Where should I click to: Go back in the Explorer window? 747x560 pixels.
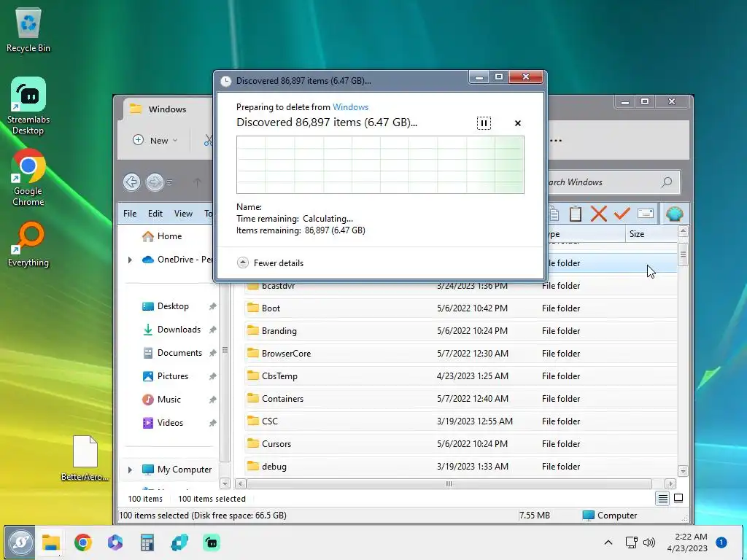coord(131,182)
